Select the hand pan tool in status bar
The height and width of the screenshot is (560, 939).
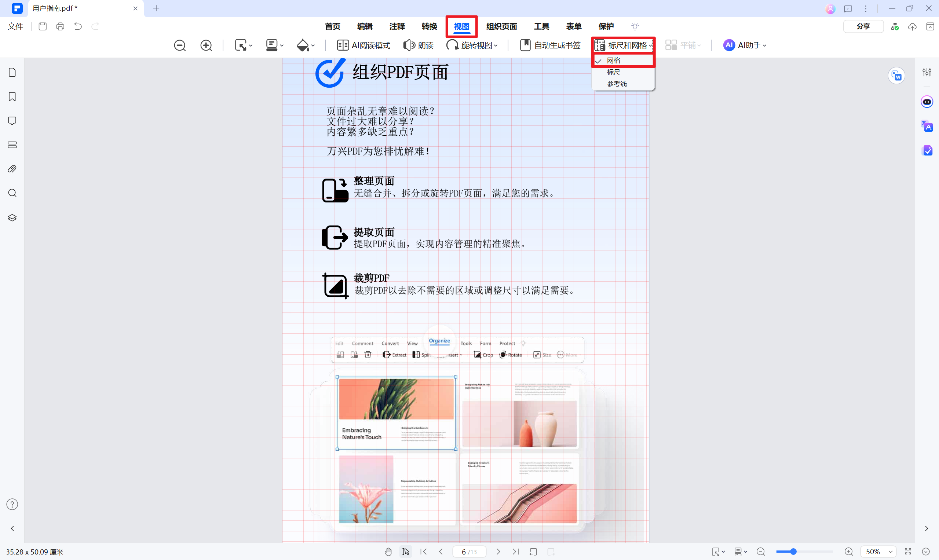tap(388, 551)
